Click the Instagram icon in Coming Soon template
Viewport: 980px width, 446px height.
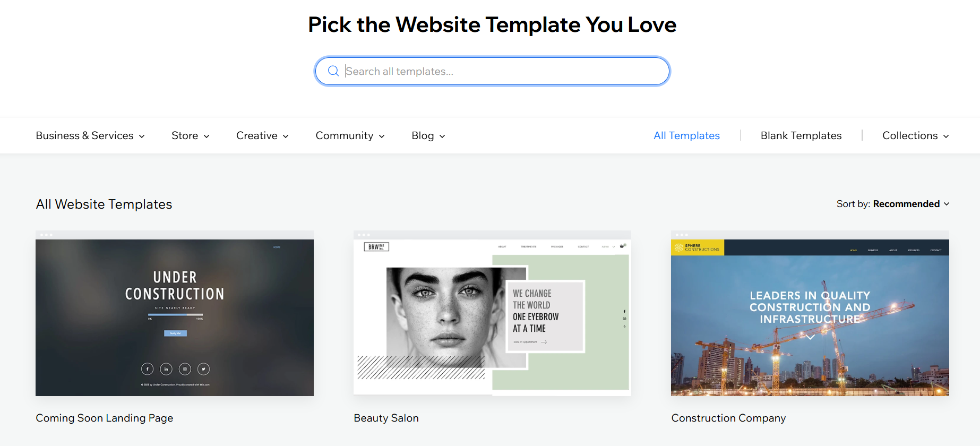click(x=185, y=369)
